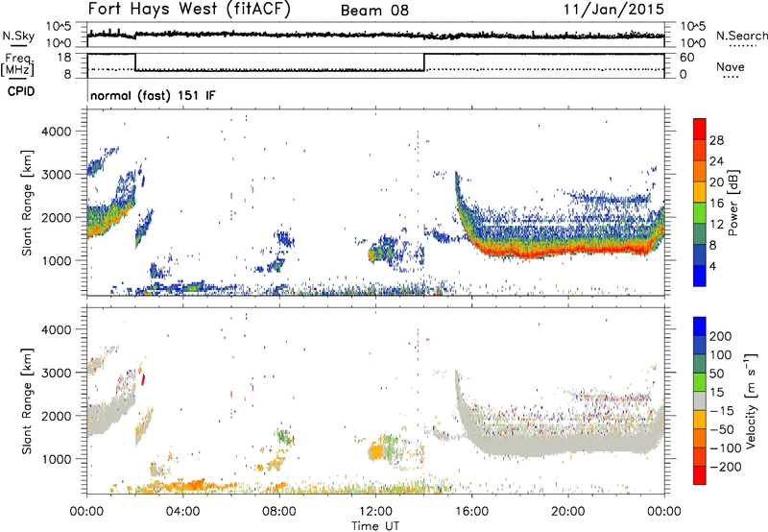Select the top blue segment of the velocity color bar
The height and width of the screenshot is (532, 768).
coord(700,326)
